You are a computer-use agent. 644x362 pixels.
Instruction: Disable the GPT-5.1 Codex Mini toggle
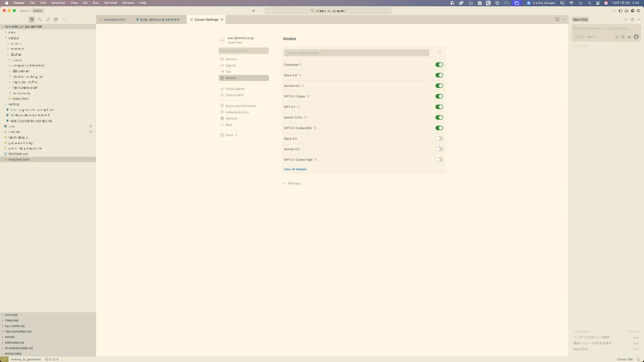click(439, 128)
